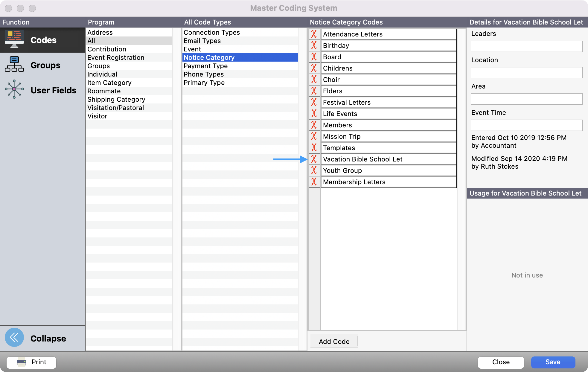The width and height of the screenshot is (588, 372).
Task: Click the Close button
Action: [500, 362]
